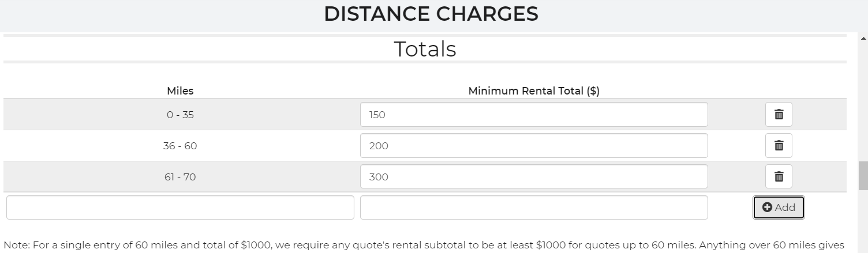This screenshot has width=868, height=253.
Task: Grab the vertical scrollbar thumb
Action: (863, 176)
